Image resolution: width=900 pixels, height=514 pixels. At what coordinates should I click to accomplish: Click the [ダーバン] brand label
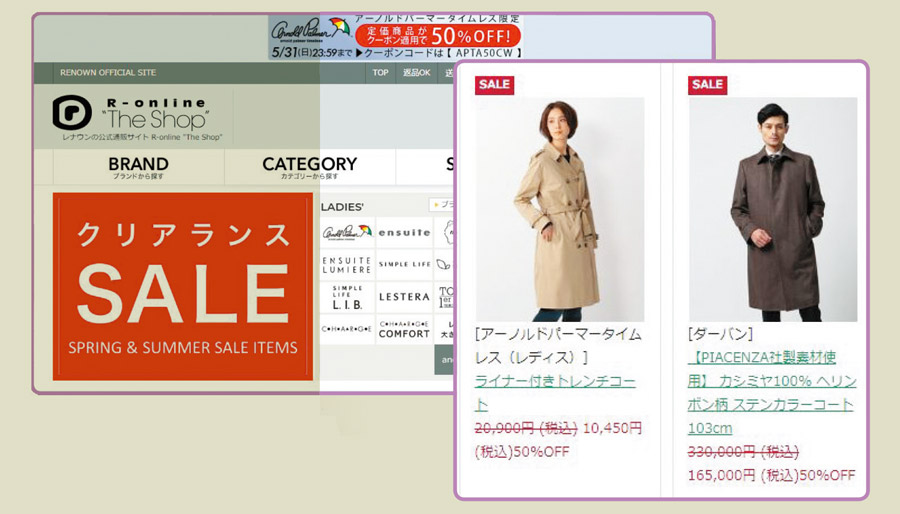click(x=720, y=334)
